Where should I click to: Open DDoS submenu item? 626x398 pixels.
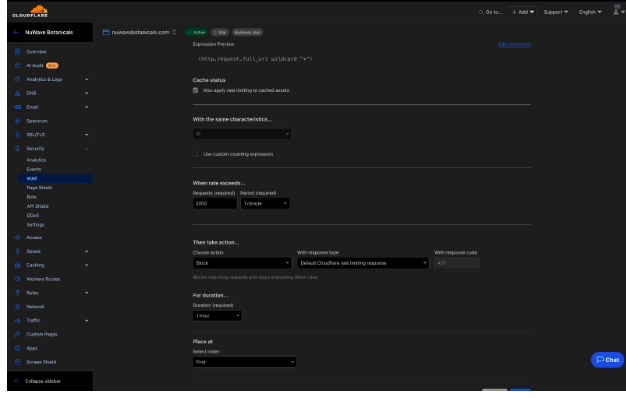[x=33, y=215]
